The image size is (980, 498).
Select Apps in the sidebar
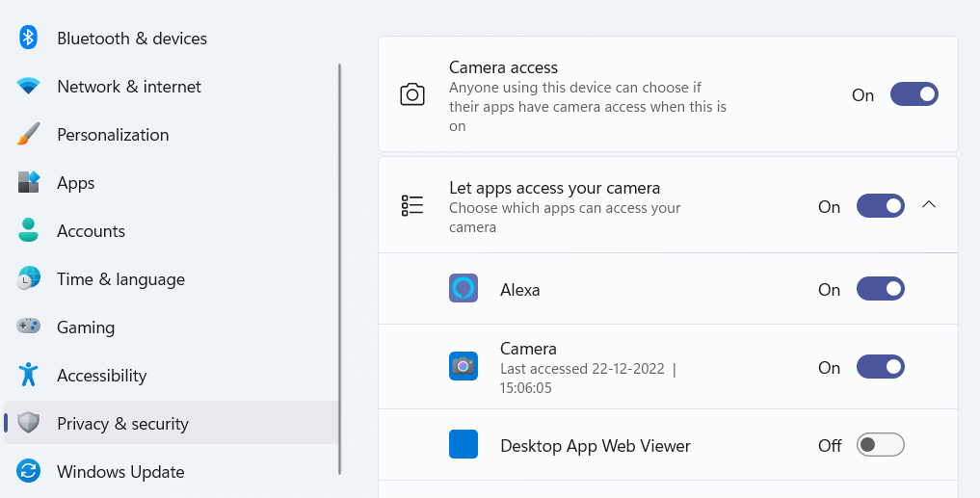[170, 182]
